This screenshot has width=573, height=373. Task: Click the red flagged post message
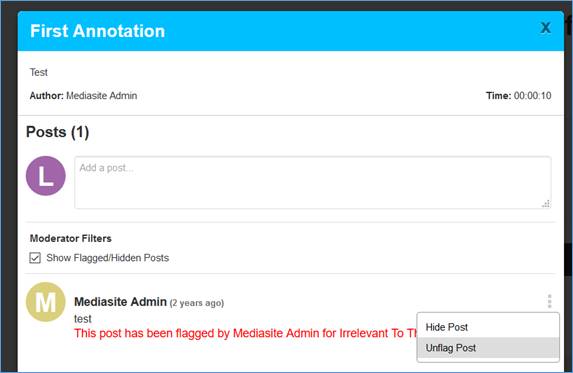(246, 333)
